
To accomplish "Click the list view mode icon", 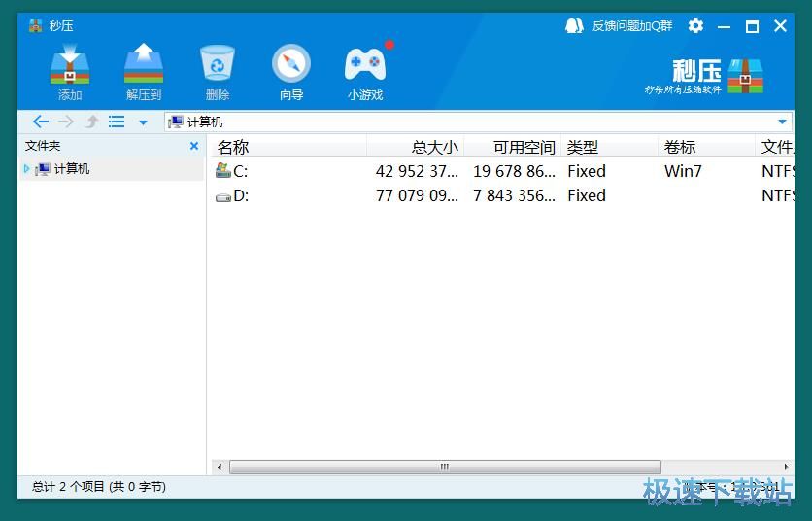I will click(117, 122).
